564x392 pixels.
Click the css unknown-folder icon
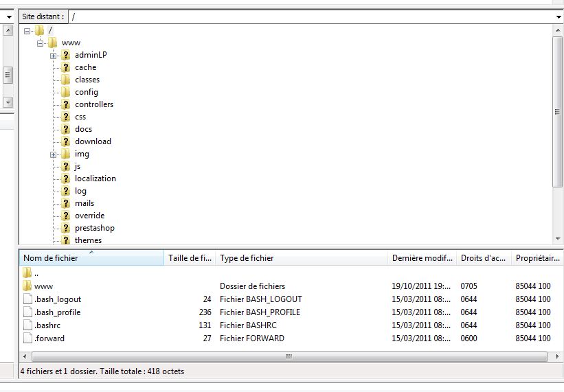coord(65,117)
